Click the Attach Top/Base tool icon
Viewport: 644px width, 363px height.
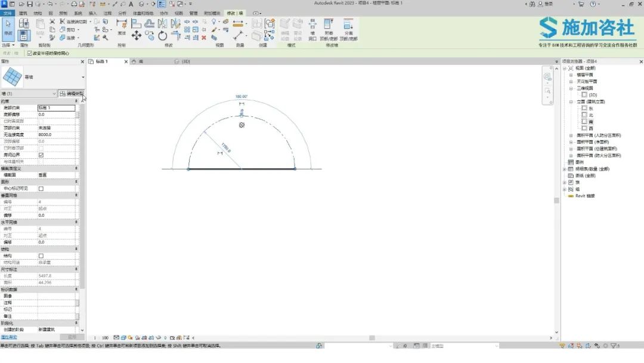329,29
